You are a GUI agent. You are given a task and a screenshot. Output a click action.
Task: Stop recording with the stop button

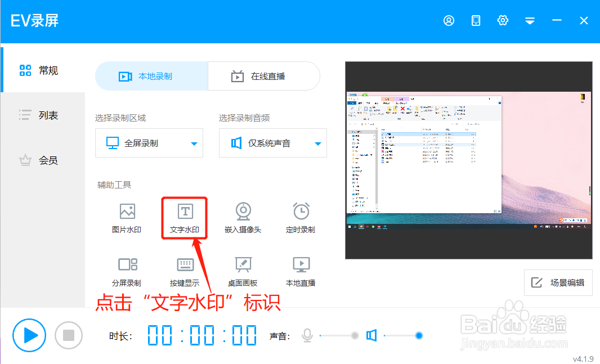(69, 335)
